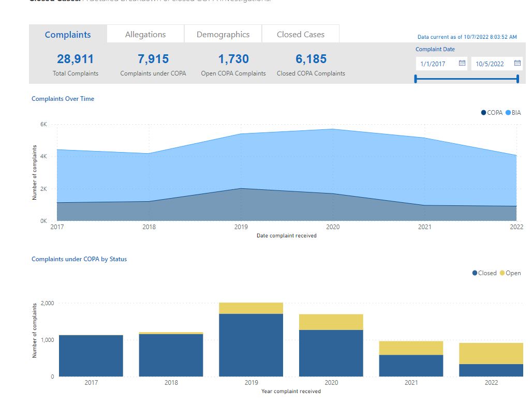The width and height of the screenshot is (532, 405).
Task: Click the 2020 open complaints yellow segment
Action: [331, 322]
